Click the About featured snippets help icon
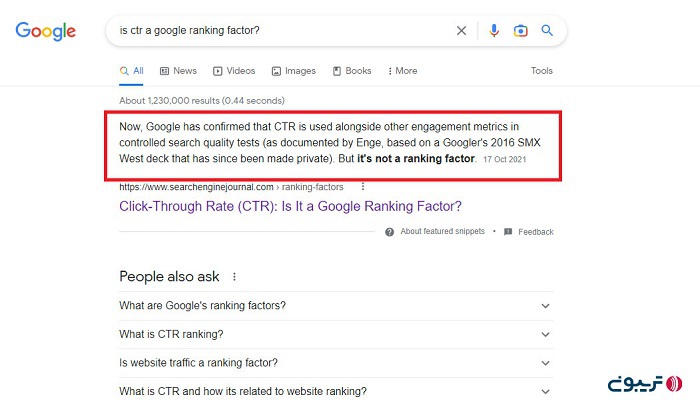Image resolution: width=700 pixels, height=407 pixels. [391, 231]
